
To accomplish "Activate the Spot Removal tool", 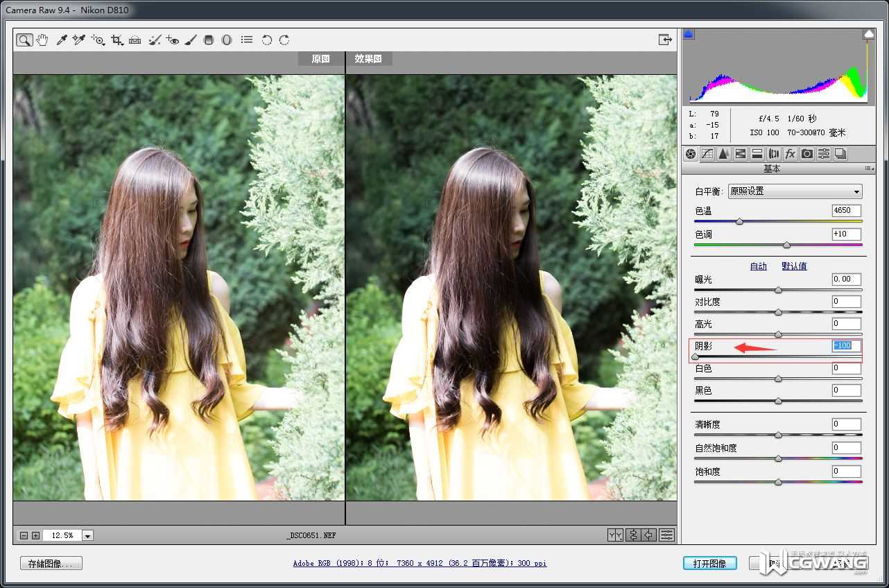I will pyautogui.click(x=155, y=40).
